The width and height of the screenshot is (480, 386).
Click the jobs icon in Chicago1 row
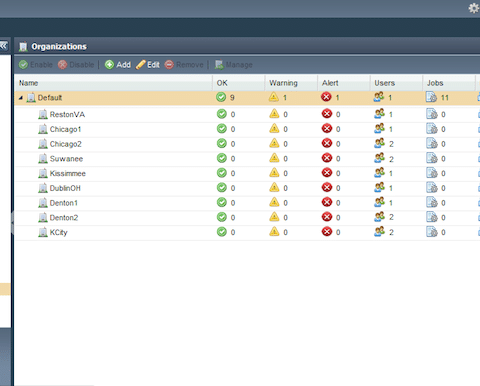coord(432,129)
